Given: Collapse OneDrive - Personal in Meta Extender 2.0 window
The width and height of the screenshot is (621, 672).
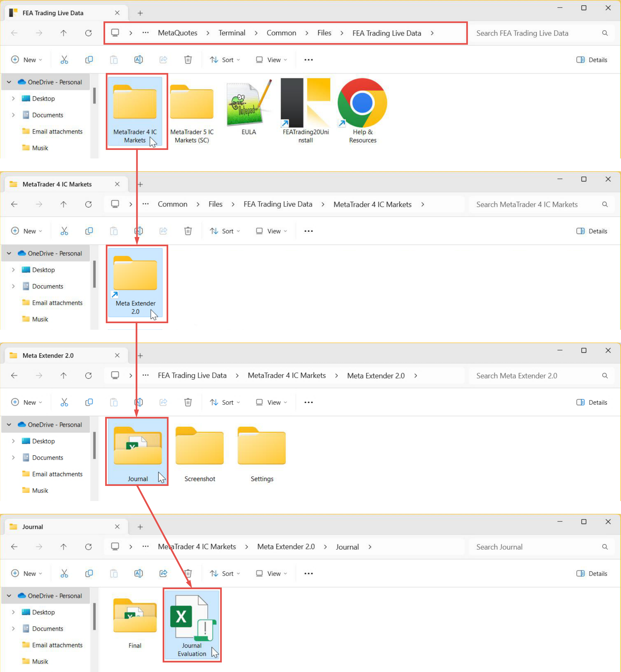Looking at the screenshot, I should [9, 424].
